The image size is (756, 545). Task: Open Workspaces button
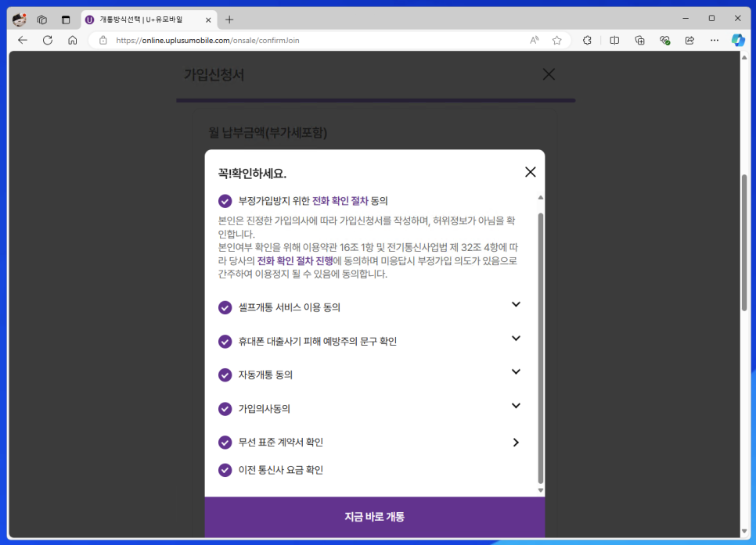point(42,20)
